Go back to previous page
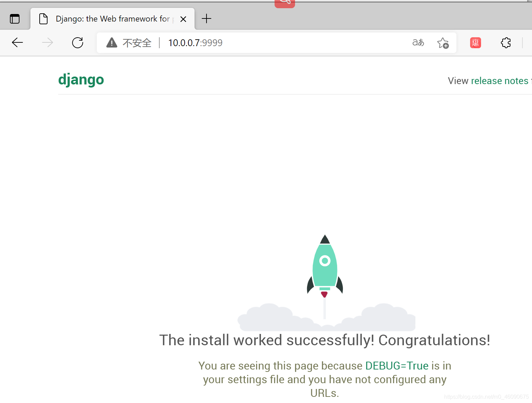 click(x=17, y=43)
